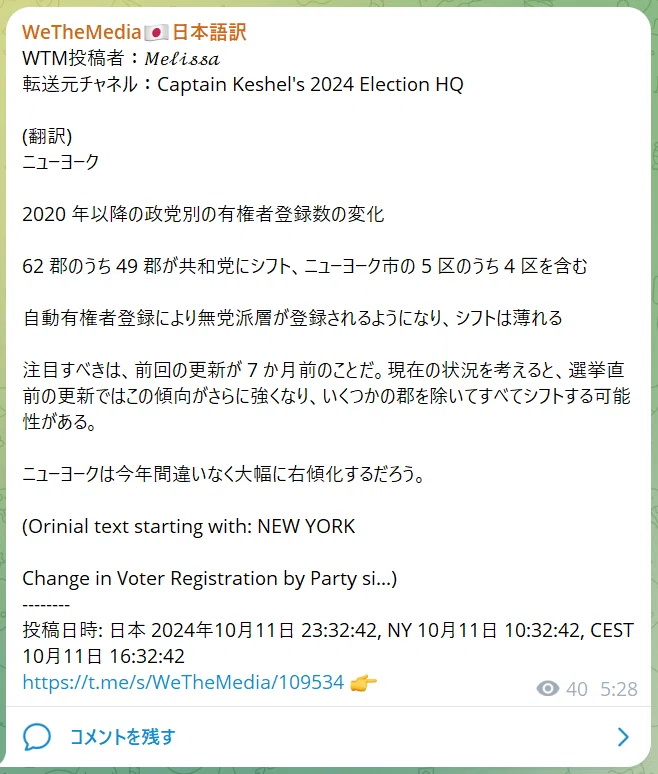658x774 pixels.
Task: Click the ニューヨーク heading line
Action: point(61,162)
